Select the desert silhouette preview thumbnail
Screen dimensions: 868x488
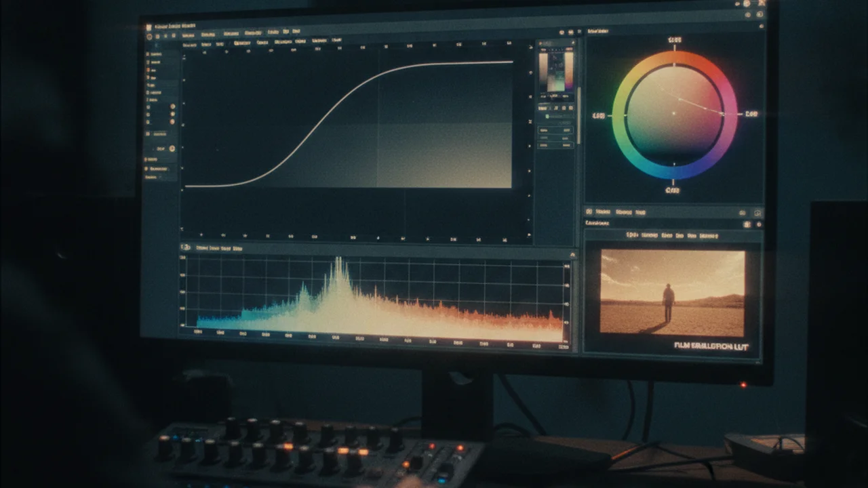[672, 293]
